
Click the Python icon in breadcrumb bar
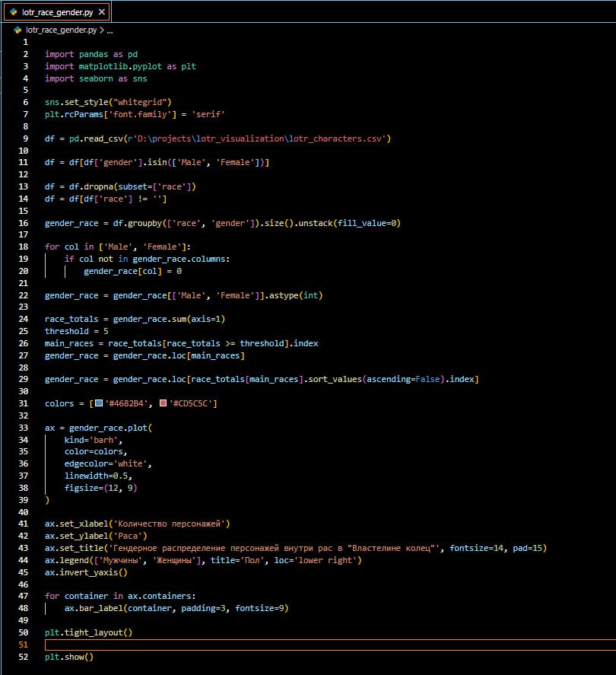17,30
